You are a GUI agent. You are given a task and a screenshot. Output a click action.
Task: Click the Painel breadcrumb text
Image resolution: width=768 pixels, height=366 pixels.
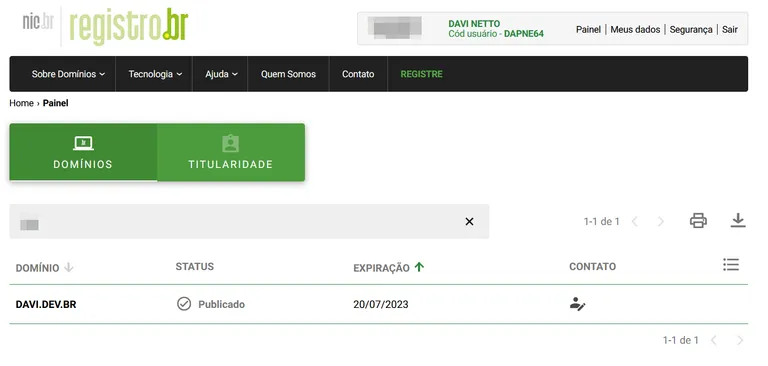55,103
